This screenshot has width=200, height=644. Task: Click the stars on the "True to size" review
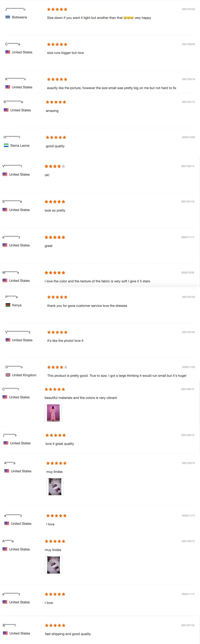pos(57,367)
